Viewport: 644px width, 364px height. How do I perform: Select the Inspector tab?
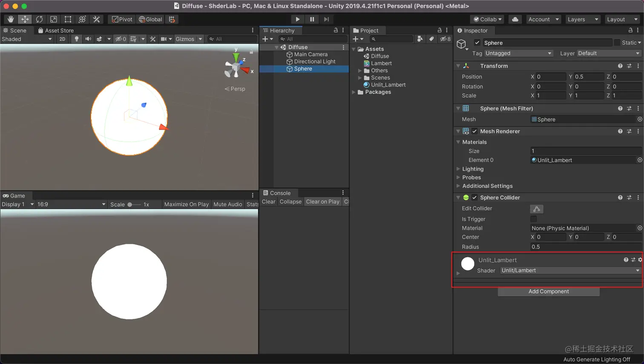click(x=472, y=30)
